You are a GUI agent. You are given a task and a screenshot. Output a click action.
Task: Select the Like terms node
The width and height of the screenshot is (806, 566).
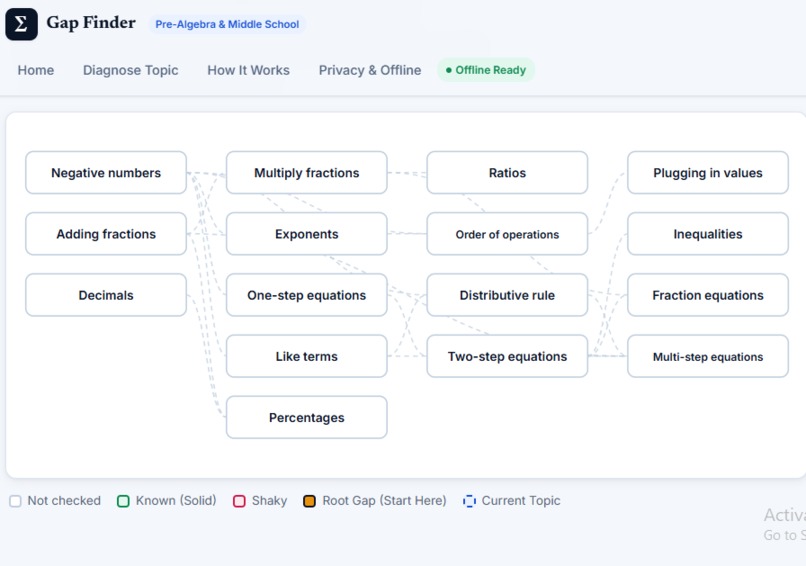pos(306,356)
